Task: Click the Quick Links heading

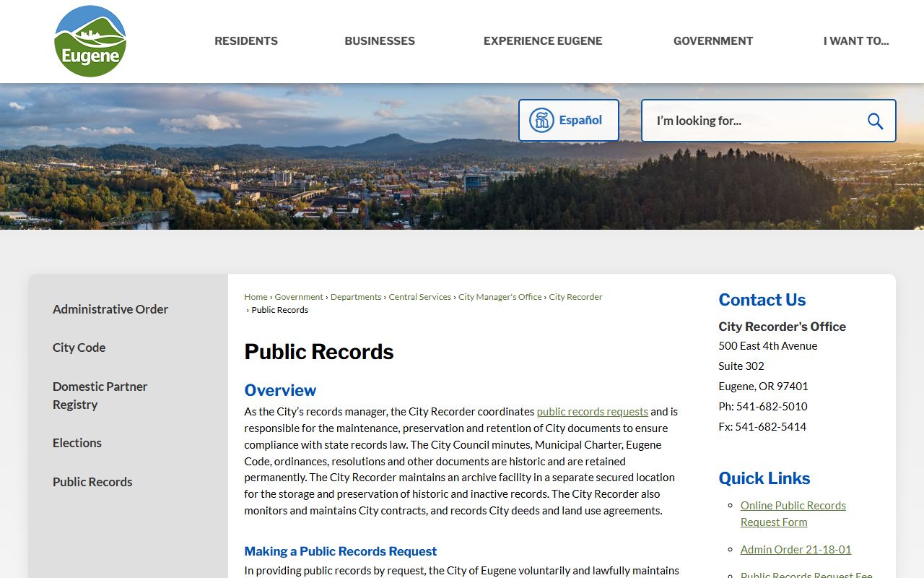Action: pyautogui.click(x=764, y=478)
